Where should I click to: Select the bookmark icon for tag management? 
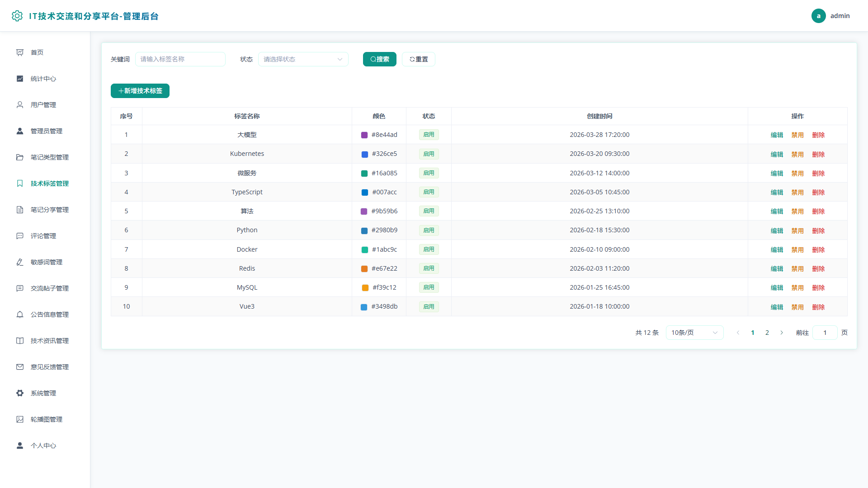click(x=20, y=183)
